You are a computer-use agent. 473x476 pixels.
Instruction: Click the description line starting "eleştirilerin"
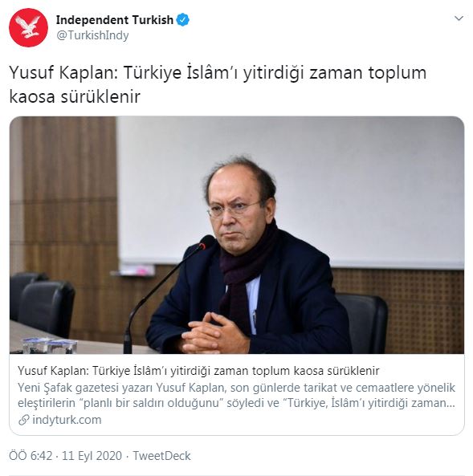pos(236,403)
